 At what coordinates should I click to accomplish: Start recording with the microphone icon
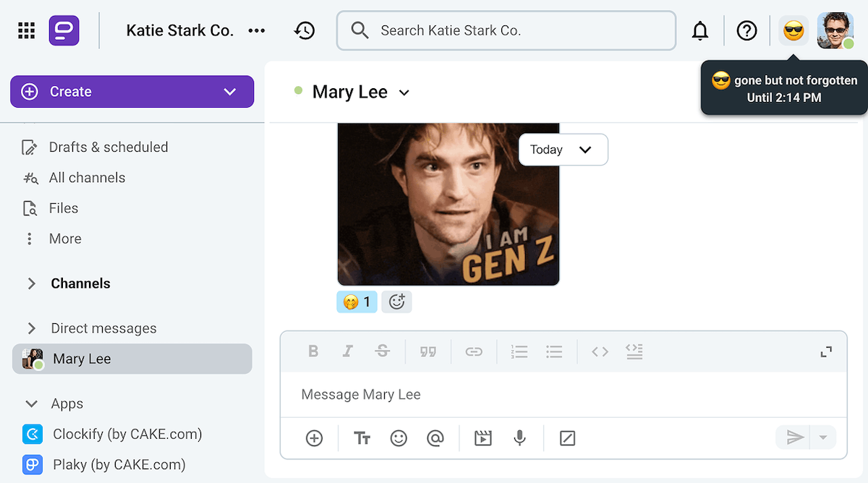pos(519,438)
